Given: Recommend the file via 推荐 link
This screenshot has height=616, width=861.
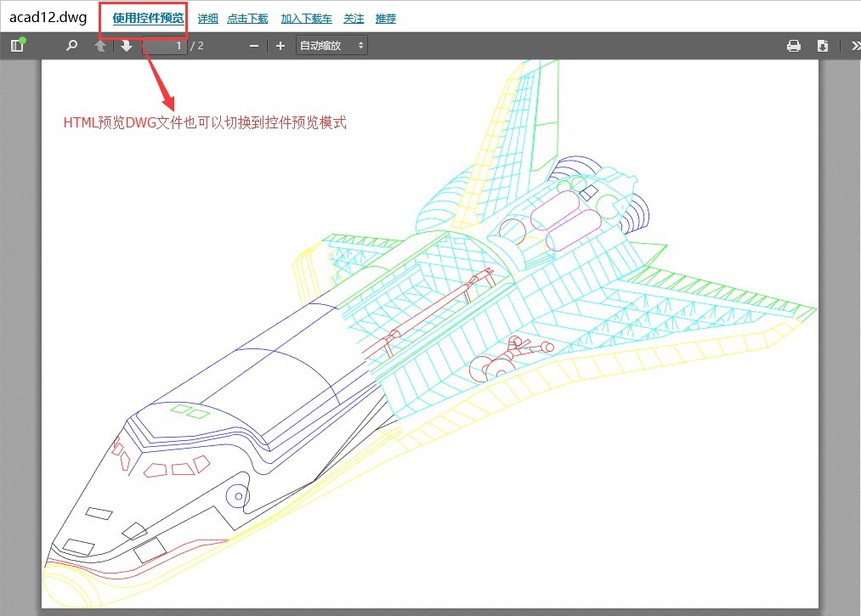Looking at the screenshot, I should pyautogui.click(x=385, y=17).
